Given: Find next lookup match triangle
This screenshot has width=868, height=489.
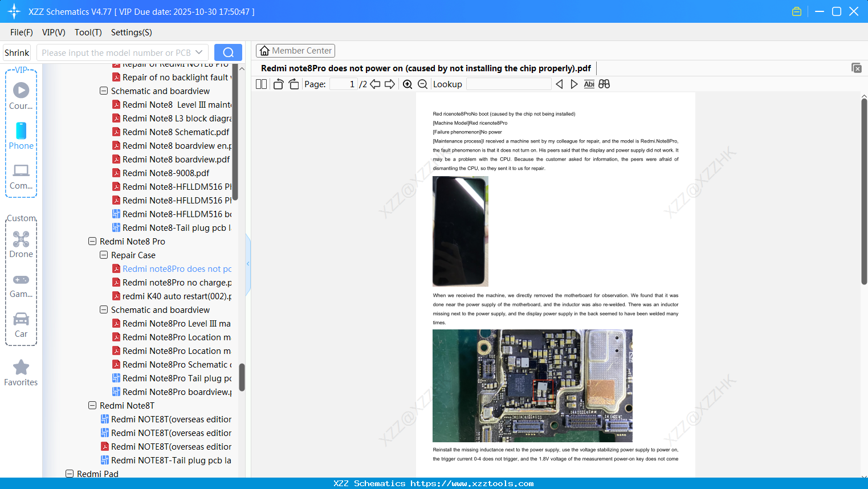Looking at the screenshot, I should click(574, 84).
